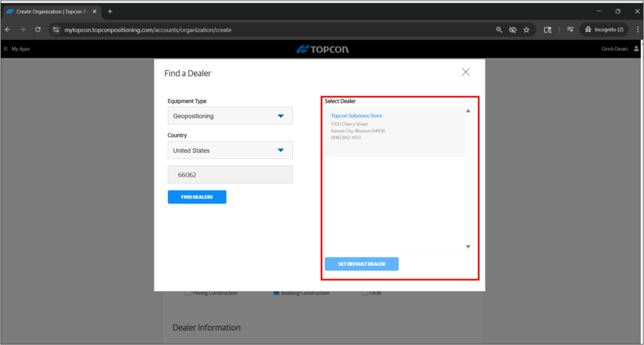This screenshot has height=345, width=644.
Task: Expand the Equipment Type dropdown
Action: 230,116
